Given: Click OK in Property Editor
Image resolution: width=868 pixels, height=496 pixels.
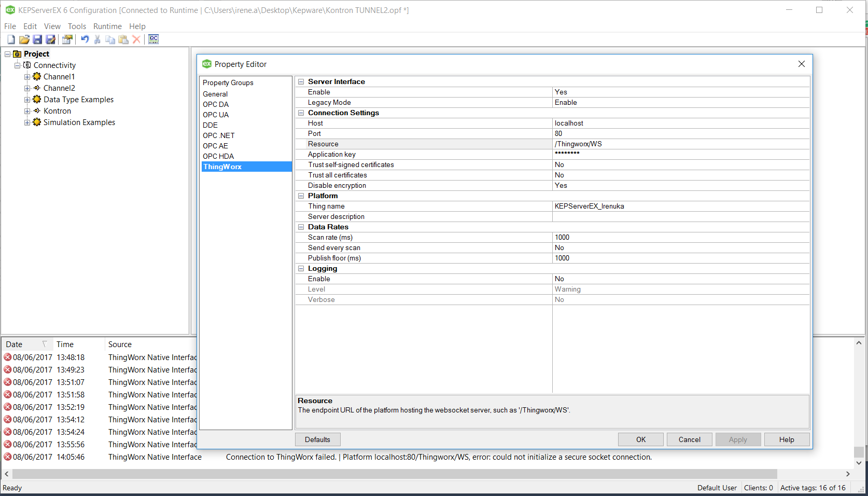Looking at the screenshot, I should (641, 439).
